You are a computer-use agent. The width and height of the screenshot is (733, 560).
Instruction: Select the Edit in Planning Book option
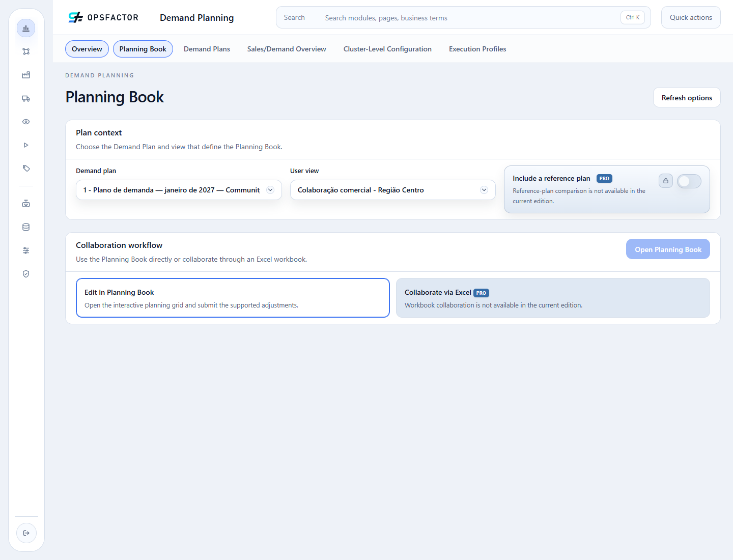click(233, 298)
